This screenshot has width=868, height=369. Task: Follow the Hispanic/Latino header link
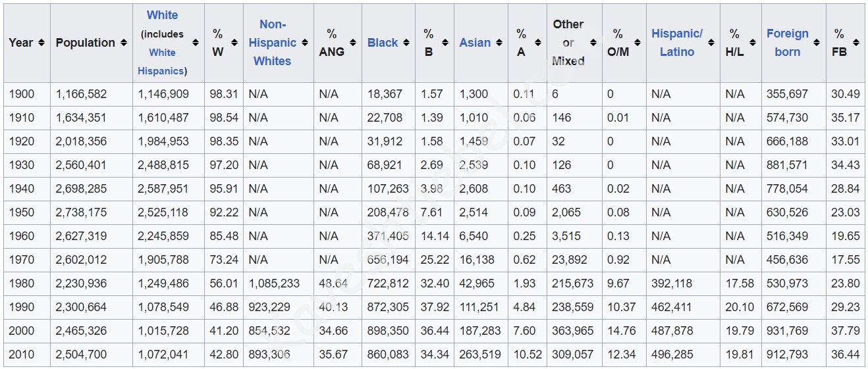click(677, 43)
